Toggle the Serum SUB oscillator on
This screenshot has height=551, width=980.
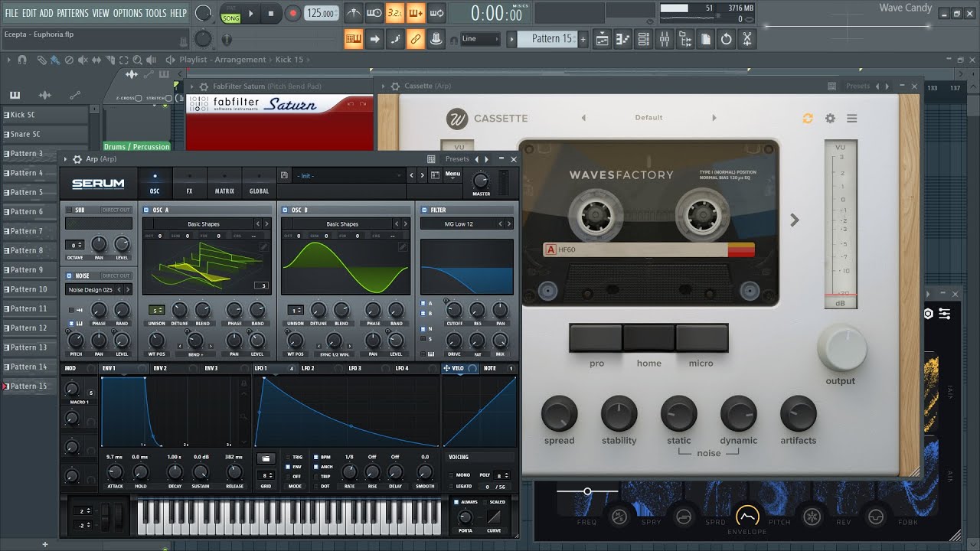pyautogui.click(x=69, y=210)
